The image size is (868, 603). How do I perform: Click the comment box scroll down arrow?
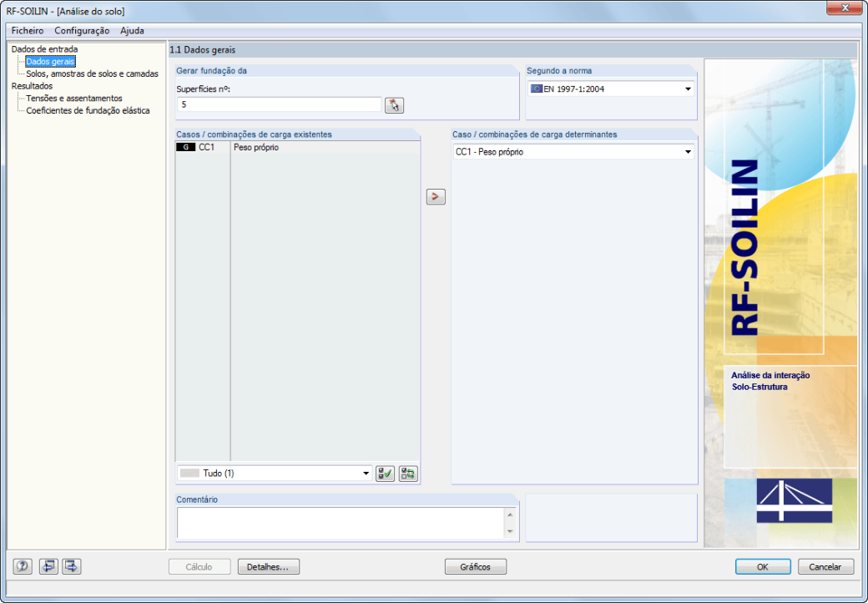(510, 531)
